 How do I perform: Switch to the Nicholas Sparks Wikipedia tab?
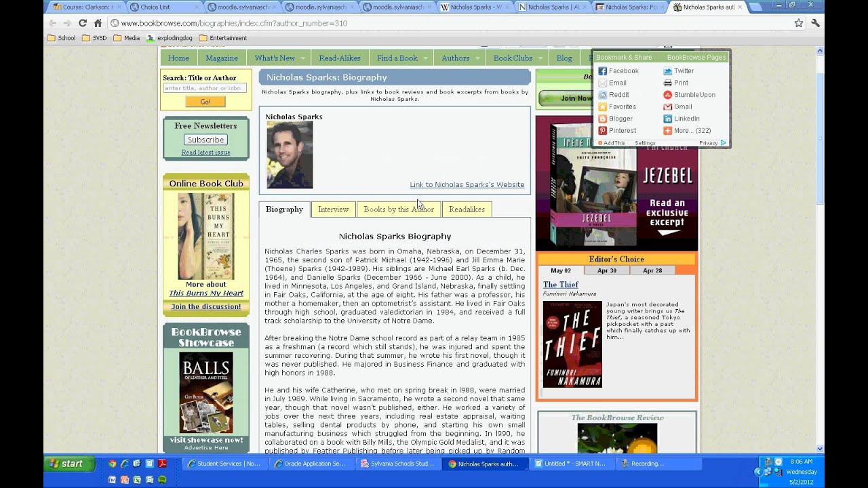pyautogui.click(x=474, y=7)
